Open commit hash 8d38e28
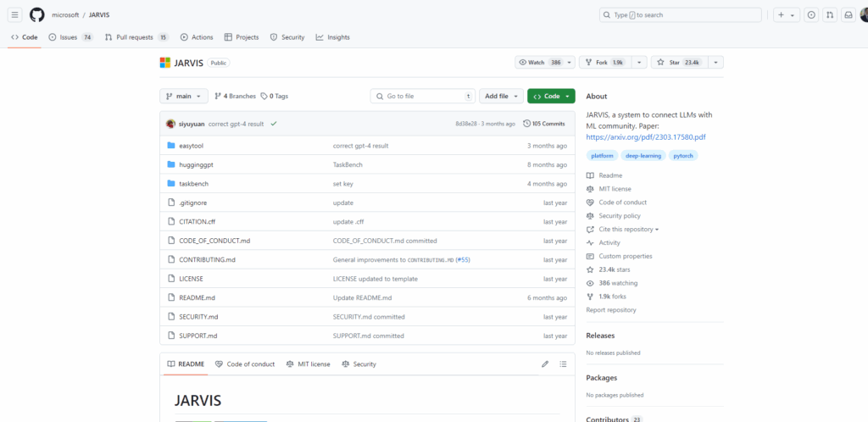Viewport: 868px width, 422px height. tap(465, 124)
